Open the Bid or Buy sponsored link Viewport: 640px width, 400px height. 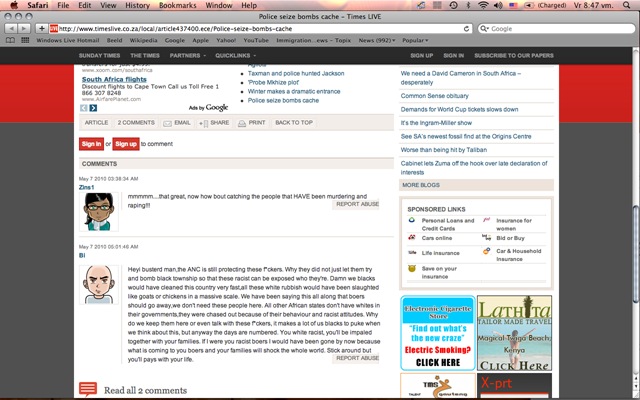point(510,238)
